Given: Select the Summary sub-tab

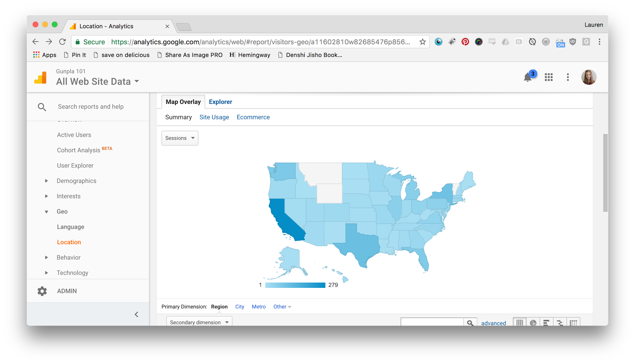Looking at the screenshot, I should click(x=179, y=117).
